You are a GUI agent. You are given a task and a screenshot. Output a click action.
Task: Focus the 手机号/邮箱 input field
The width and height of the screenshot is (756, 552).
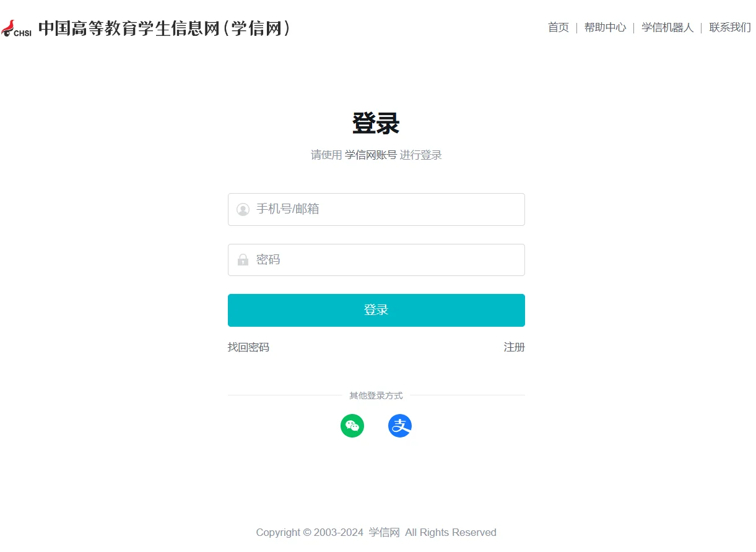376,209
